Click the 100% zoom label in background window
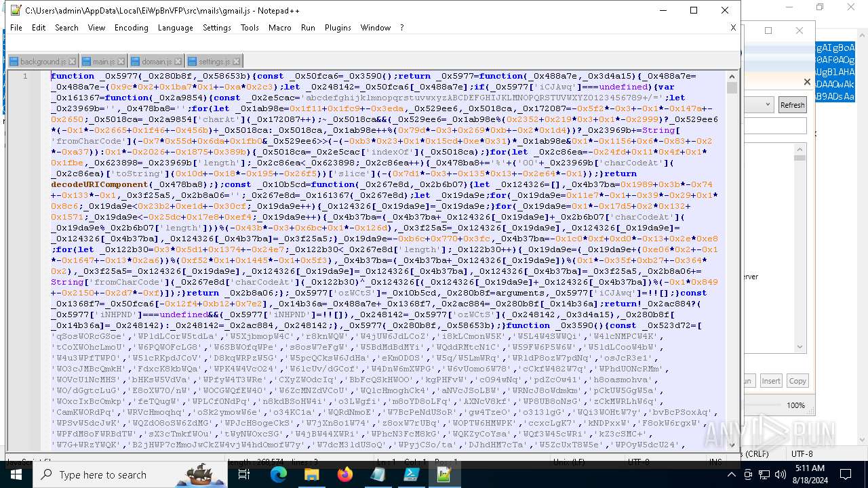The height and width of the screenshot is (488, 868). point(795,405)
